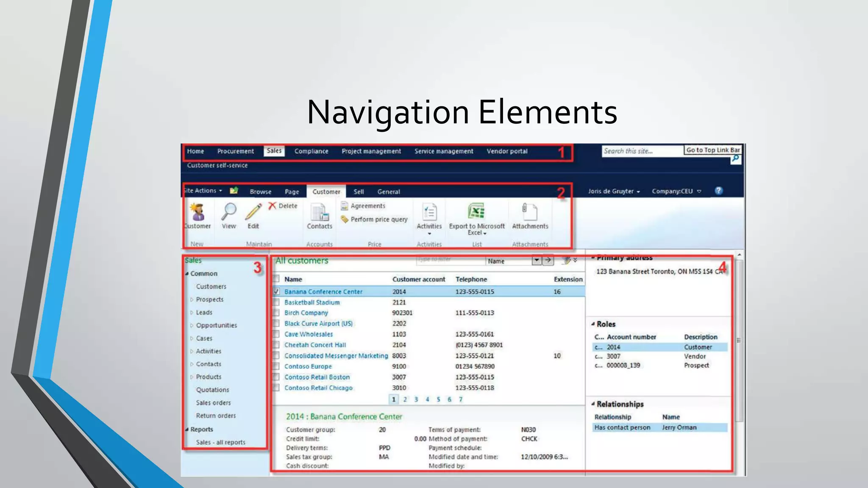Open the Company:CEU dropdown

click(x=676, y=191)
